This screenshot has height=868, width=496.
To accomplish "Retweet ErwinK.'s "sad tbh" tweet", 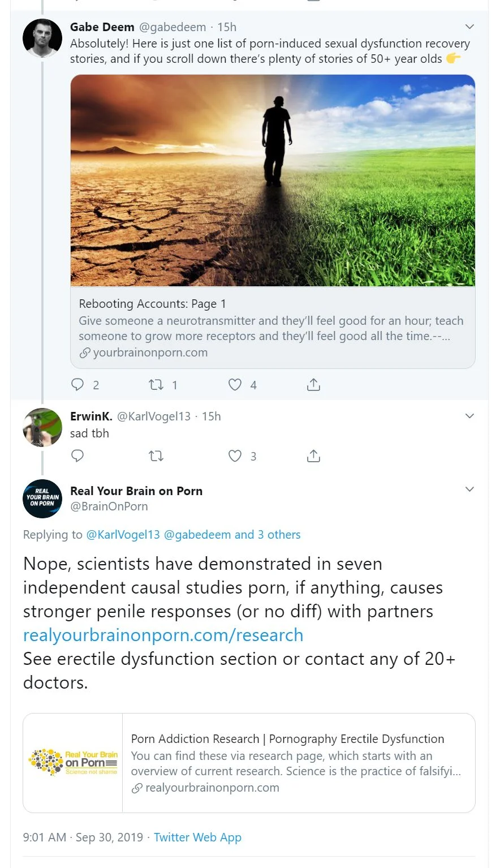I will (156, 456).
